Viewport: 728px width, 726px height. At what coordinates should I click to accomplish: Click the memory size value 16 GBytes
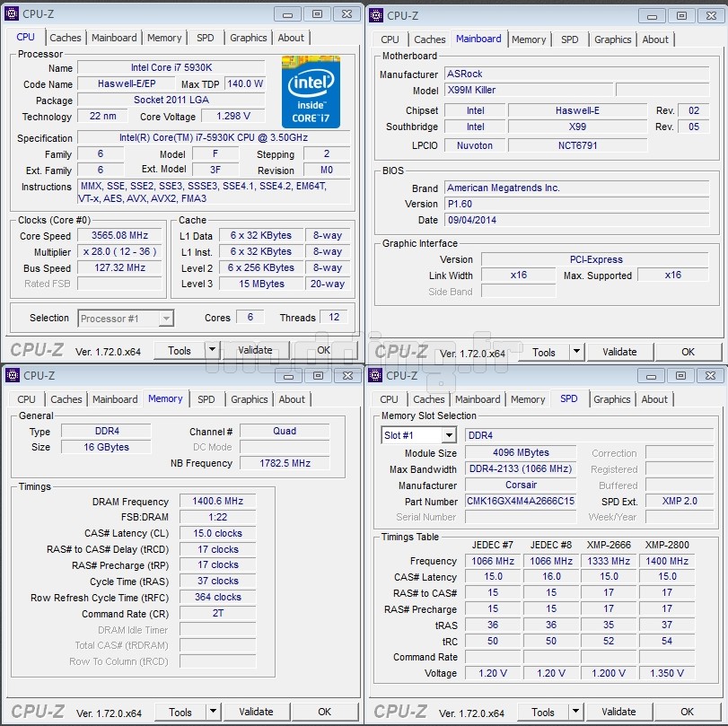pyautogui.click(x=106, y=447)
